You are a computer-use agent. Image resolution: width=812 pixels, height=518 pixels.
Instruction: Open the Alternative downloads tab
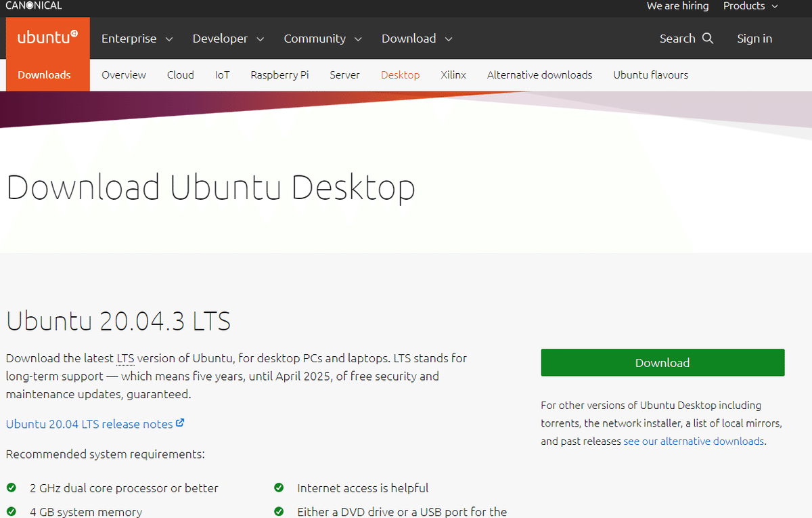click(x=539, y=75)
